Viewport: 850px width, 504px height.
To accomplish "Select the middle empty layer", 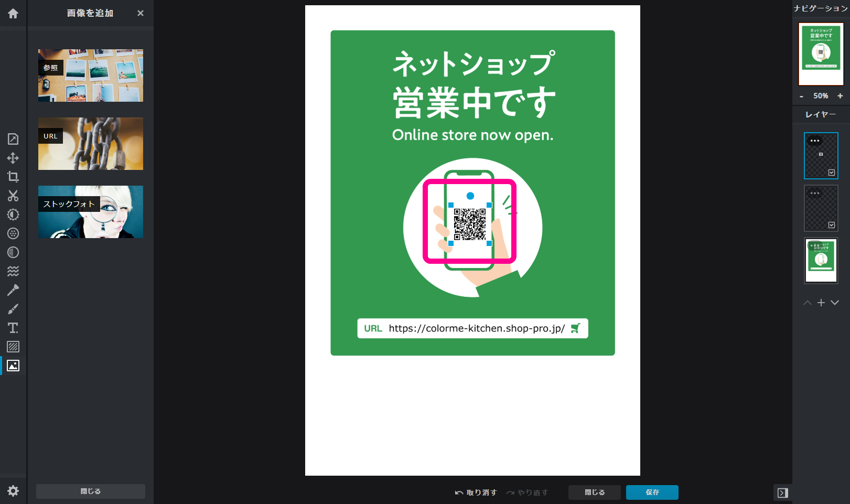I will [x=821, y=208].
